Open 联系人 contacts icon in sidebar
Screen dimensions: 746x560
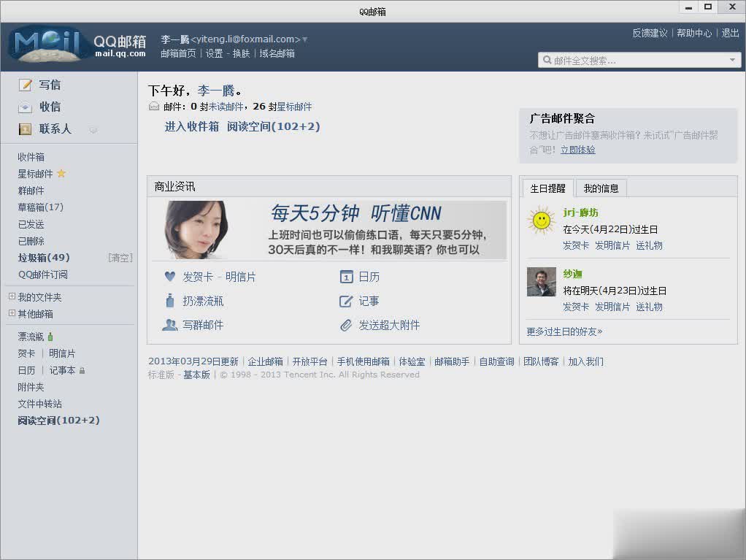[x=25, y=129]
